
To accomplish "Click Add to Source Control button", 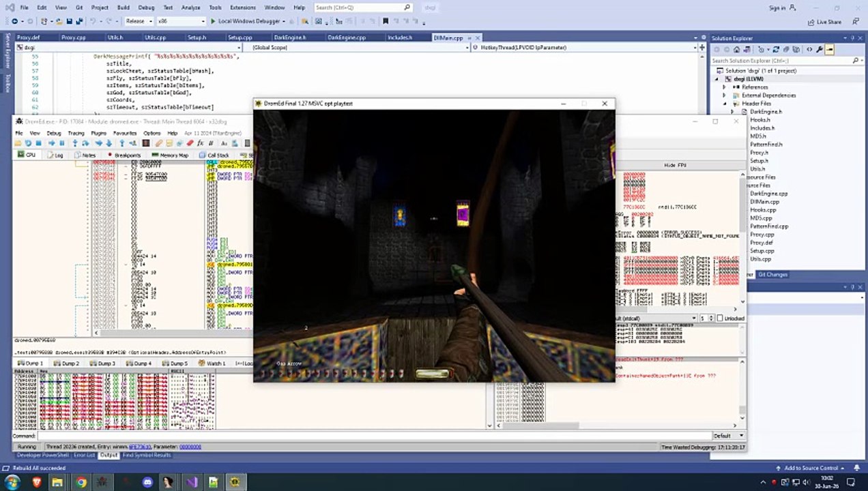I will pyautogui.click(x=811, y=468).
